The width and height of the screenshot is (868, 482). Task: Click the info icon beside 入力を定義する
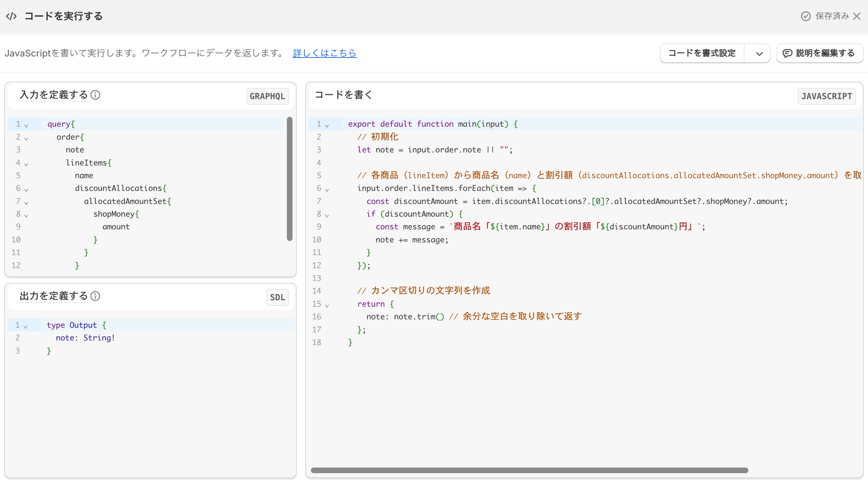click(95, 95)
